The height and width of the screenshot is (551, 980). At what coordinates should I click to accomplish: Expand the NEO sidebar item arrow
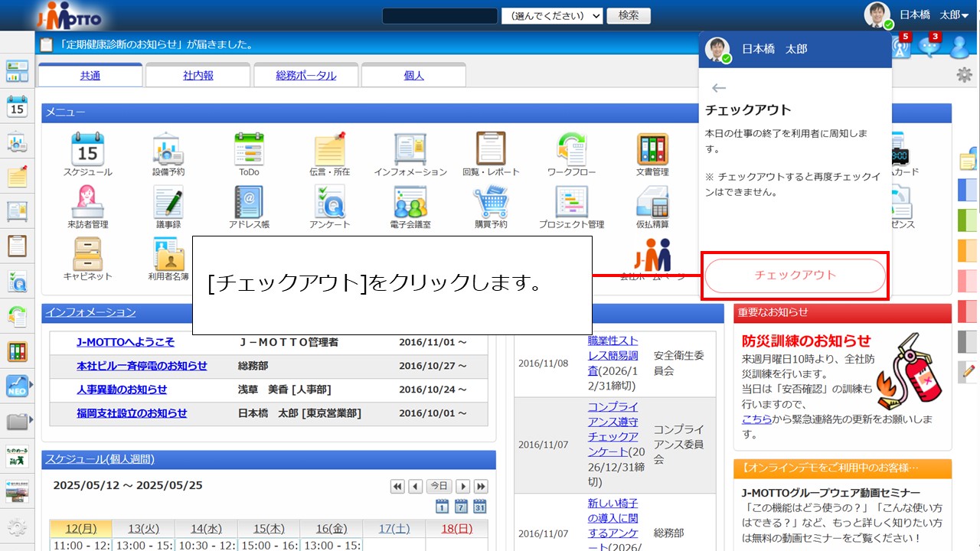pos(31,383)
